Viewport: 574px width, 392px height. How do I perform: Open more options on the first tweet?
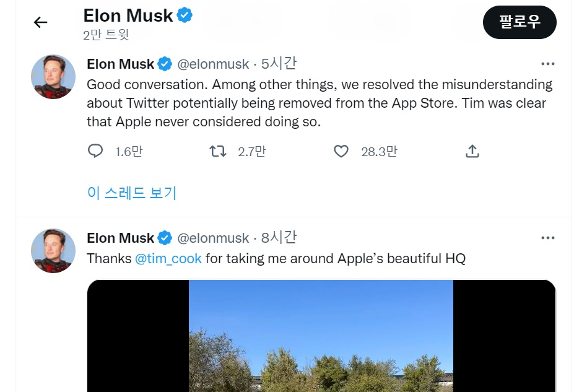point(547,64)
